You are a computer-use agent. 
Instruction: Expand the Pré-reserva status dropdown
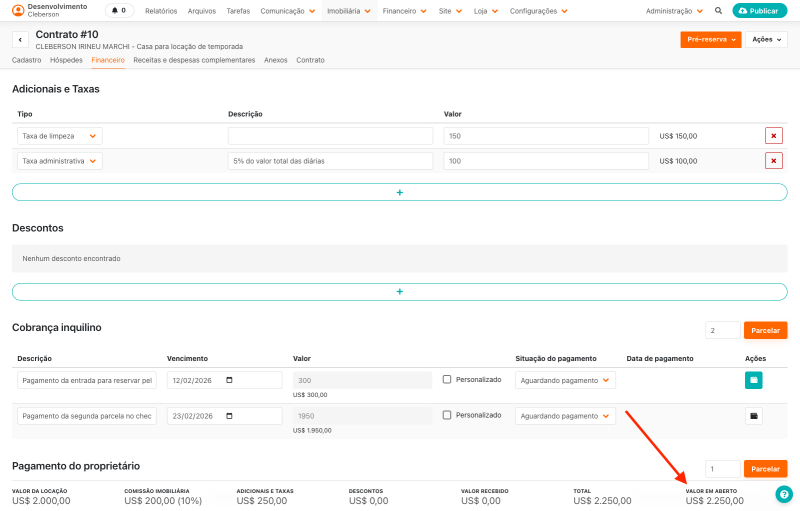click(710, 40)
